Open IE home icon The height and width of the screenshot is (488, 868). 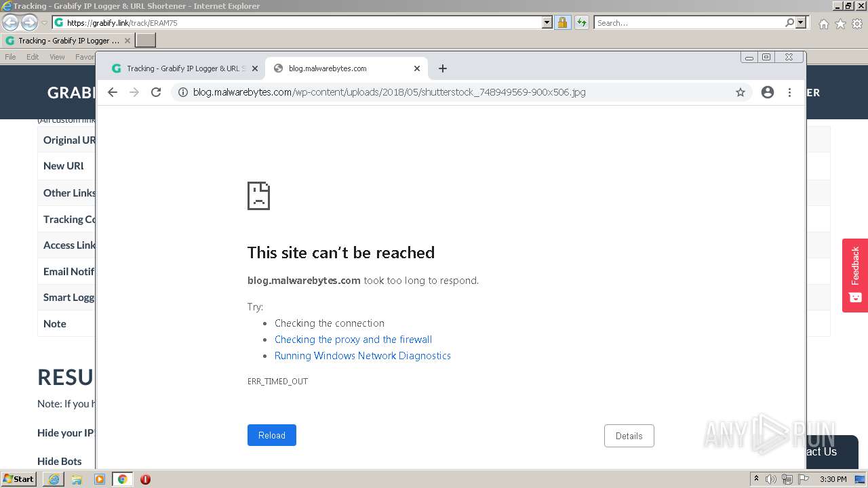point(823,24)
